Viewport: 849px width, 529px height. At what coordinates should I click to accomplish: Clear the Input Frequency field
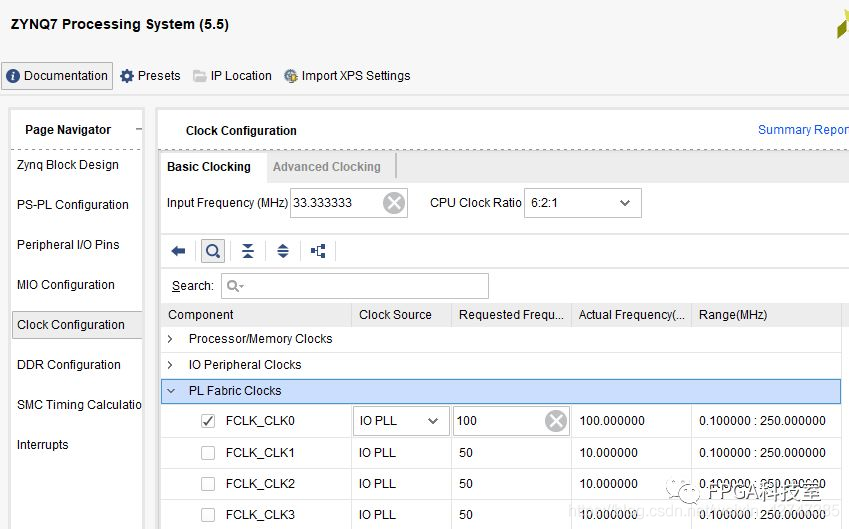click(x=394, y=203)
